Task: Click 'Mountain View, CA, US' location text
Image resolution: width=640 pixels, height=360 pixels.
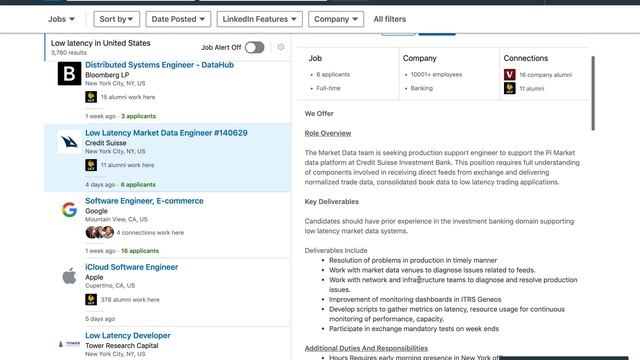Action: point(116,219)
